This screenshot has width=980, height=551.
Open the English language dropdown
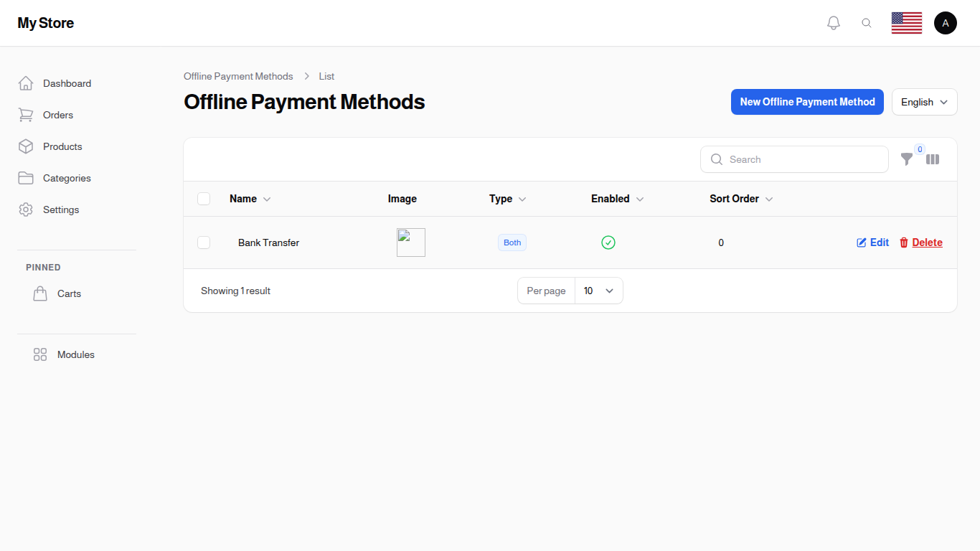click(924, 102)
